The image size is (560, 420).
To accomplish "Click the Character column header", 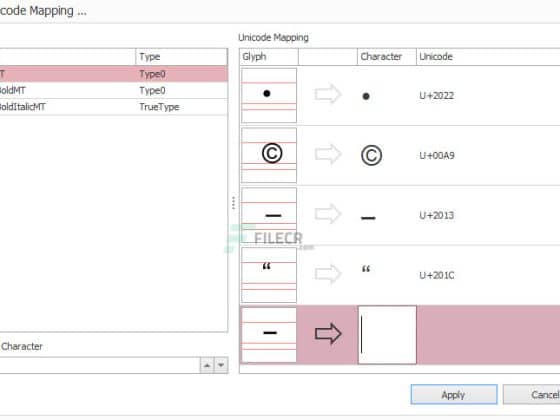I will (387, 57).
